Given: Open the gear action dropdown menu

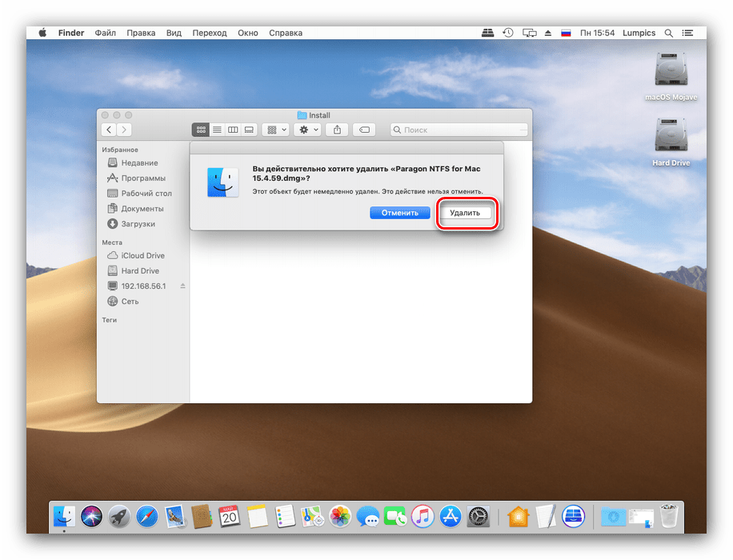Looking at the screenshot, I should point(307,130).
